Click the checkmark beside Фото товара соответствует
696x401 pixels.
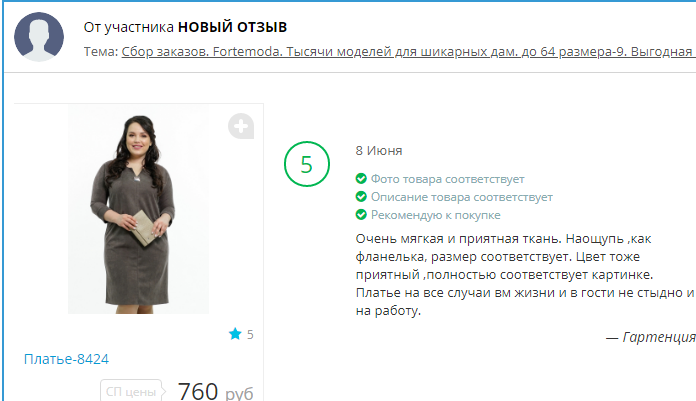361,179
